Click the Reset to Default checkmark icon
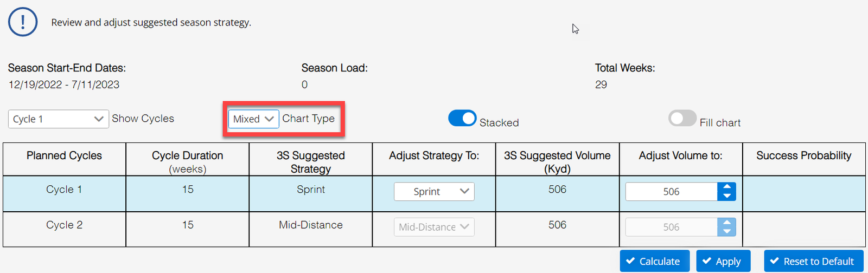This screenshot has height=273, width=868. 775,261
